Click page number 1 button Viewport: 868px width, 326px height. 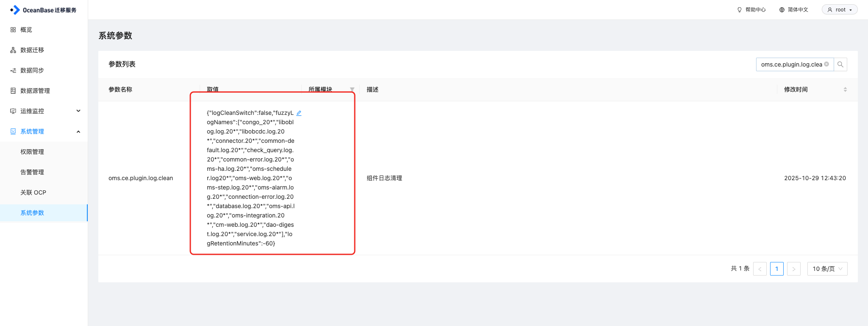pos(776,269)
